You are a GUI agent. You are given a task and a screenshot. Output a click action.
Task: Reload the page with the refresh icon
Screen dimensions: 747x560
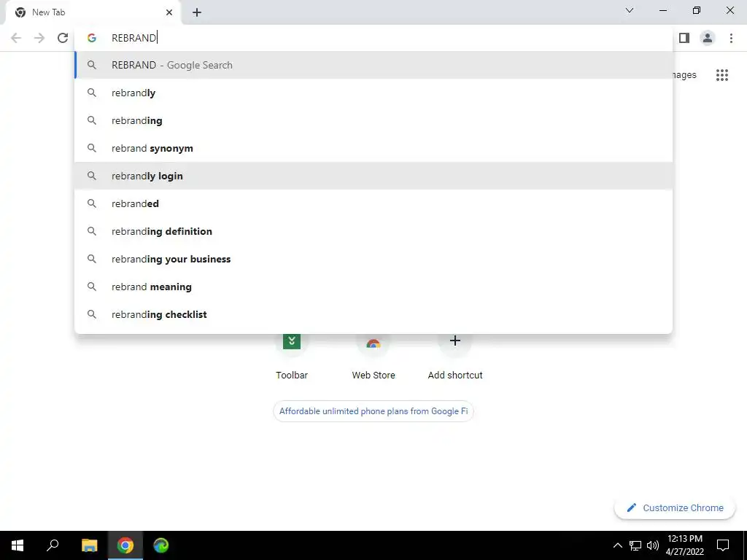coord(63,38)
